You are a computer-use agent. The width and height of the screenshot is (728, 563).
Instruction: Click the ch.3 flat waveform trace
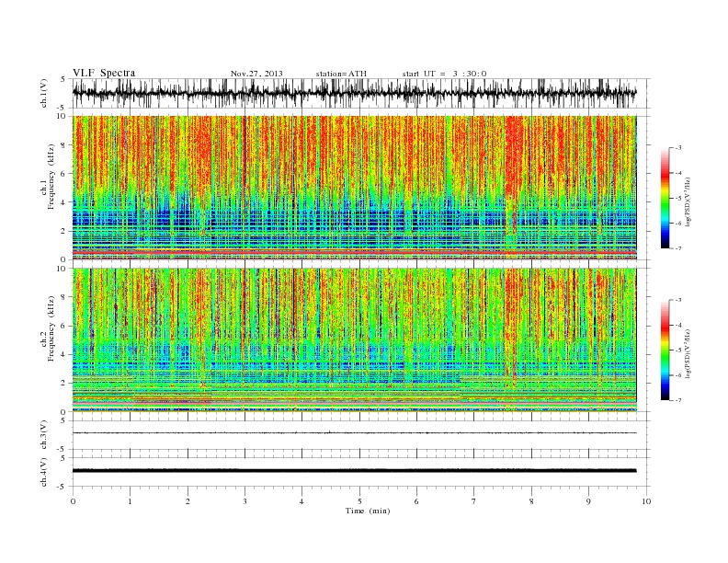(x=355, y=433)
